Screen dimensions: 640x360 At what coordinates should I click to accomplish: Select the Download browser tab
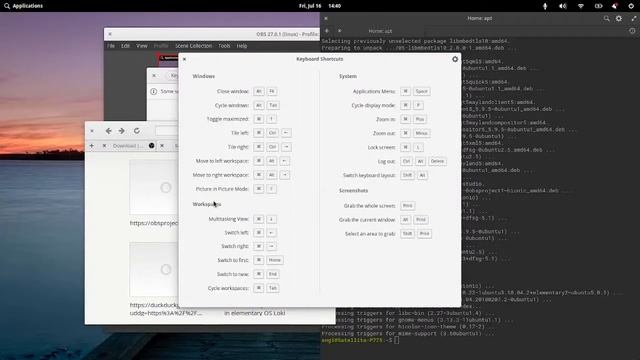pos(128,146)
